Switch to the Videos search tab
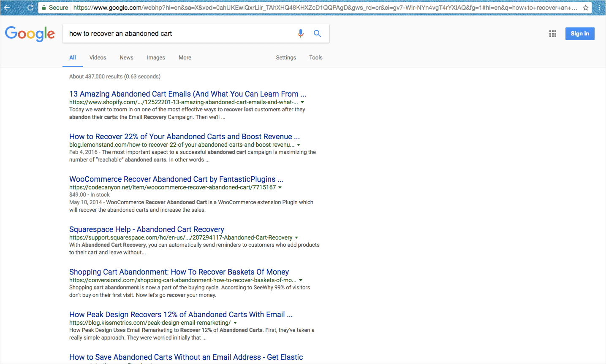 98,57
